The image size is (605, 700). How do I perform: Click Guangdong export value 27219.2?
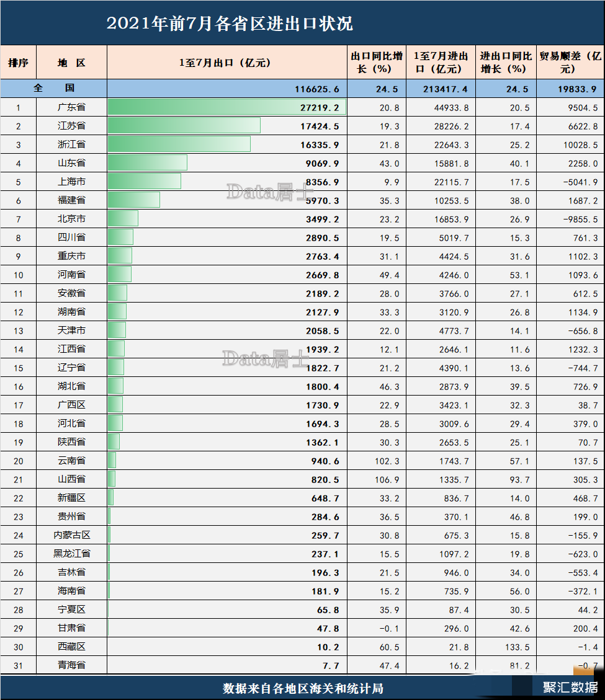point(320,108)
